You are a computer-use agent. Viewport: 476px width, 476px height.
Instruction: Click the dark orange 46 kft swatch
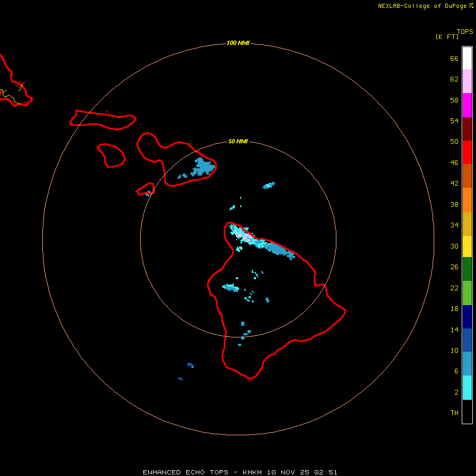[x=467, y=176]
